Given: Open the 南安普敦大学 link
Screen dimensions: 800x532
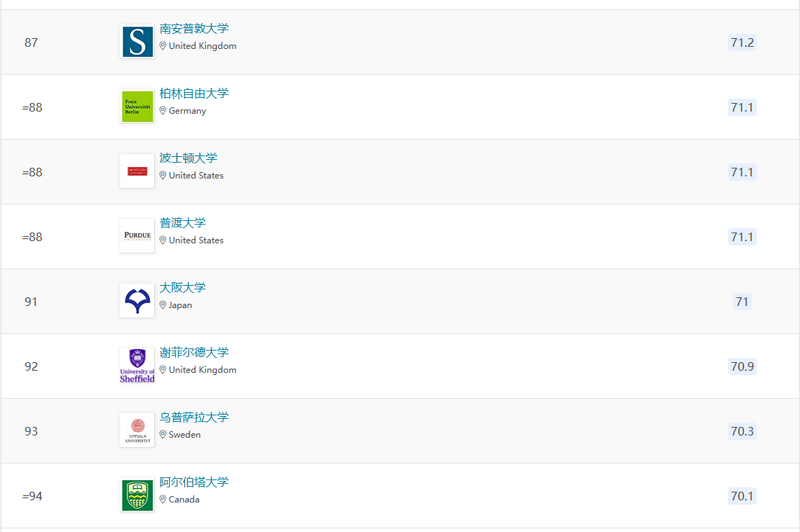Looking at the screenshot, I should pyautogui.click(x=194, y=29).
